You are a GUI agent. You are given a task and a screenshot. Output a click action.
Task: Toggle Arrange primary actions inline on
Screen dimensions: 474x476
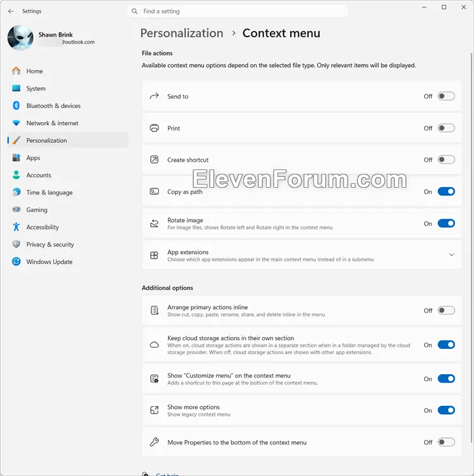pos(446,310)
